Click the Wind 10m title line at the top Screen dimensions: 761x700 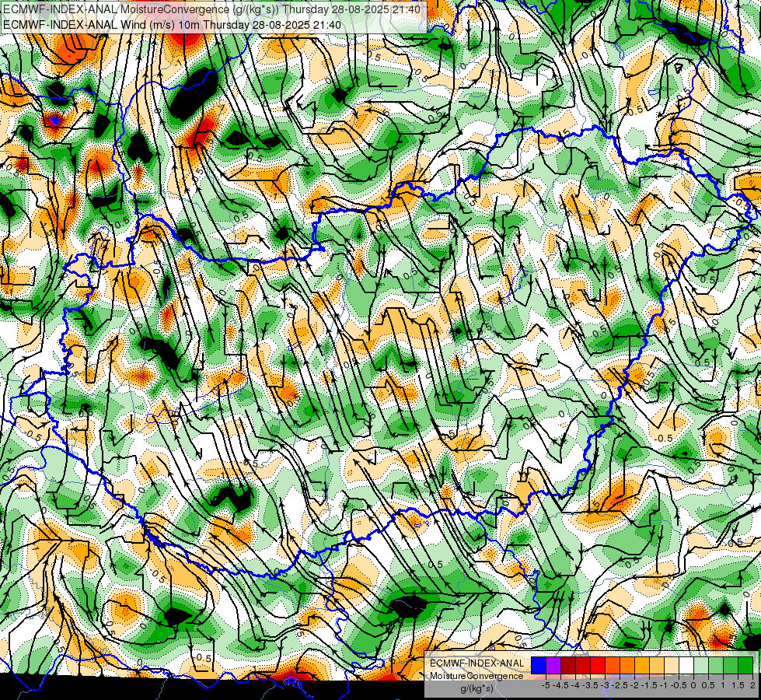173,24
